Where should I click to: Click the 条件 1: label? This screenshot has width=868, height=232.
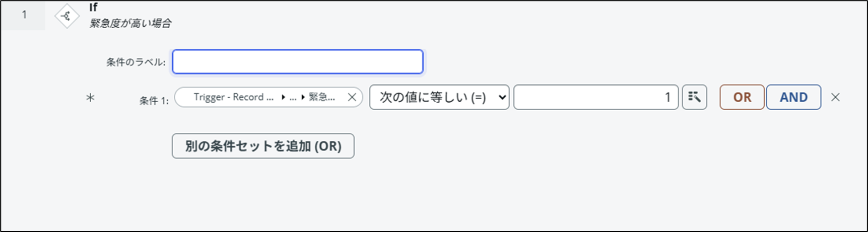coord(154,101)
